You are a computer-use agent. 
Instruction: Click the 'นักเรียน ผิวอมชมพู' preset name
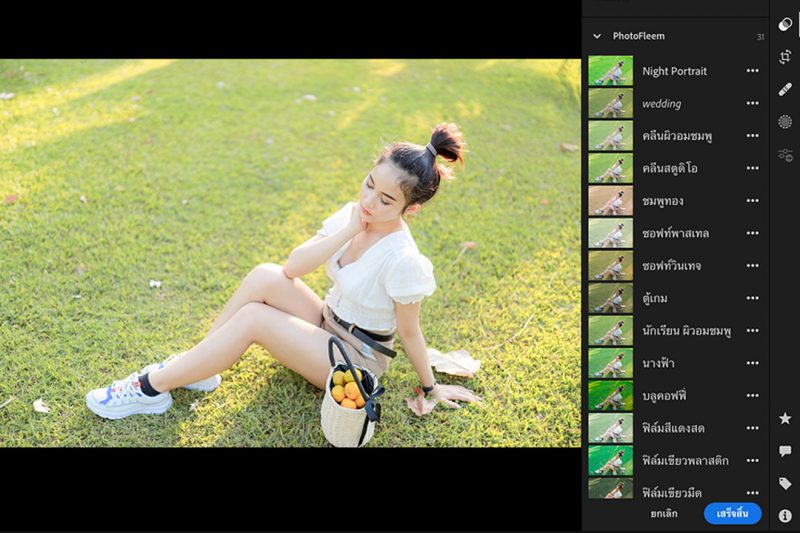pyautogui.click(x=686, y=331)
